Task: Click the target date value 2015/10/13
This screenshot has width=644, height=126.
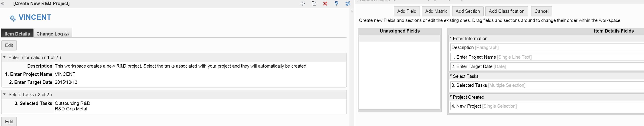Action: [66, 82]
